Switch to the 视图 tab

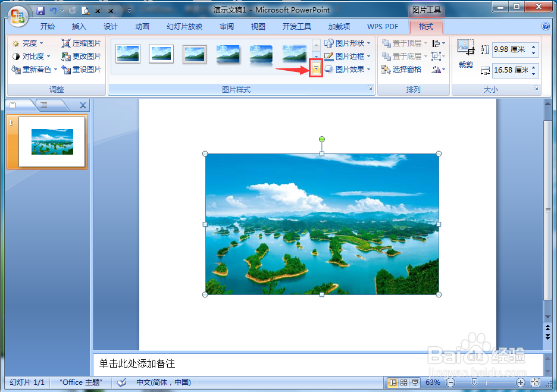point(258,27)
